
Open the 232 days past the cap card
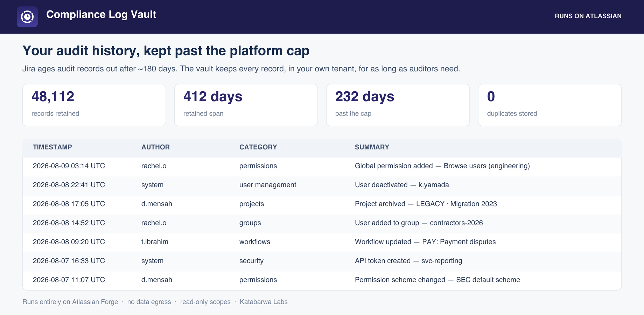point(398,105)
